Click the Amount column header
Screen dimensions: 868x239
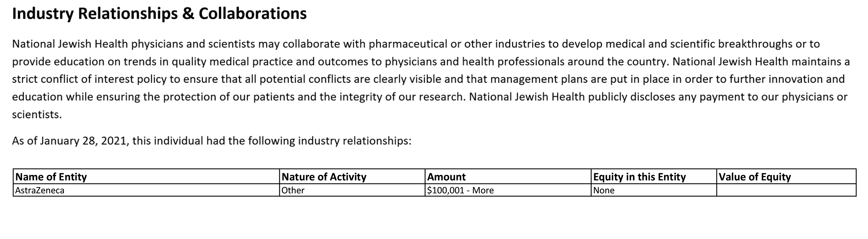click(x=508, y=177)
